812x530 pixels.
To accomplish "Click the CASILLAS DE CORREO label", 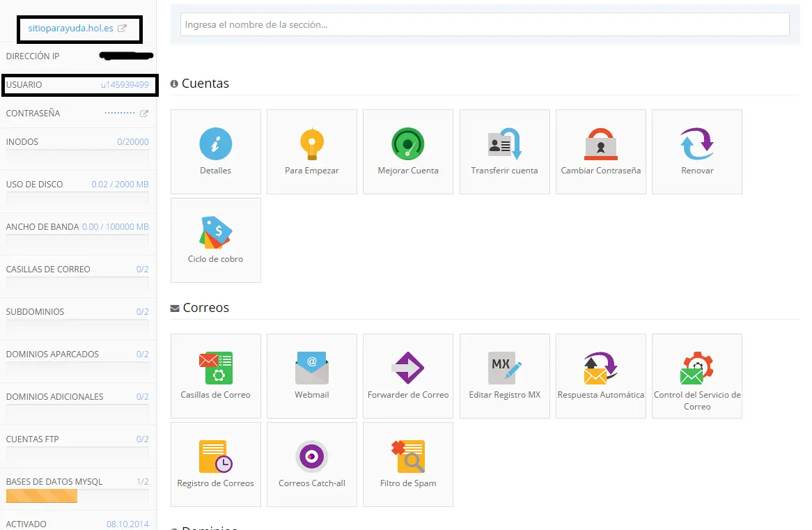I will (48, 269).
